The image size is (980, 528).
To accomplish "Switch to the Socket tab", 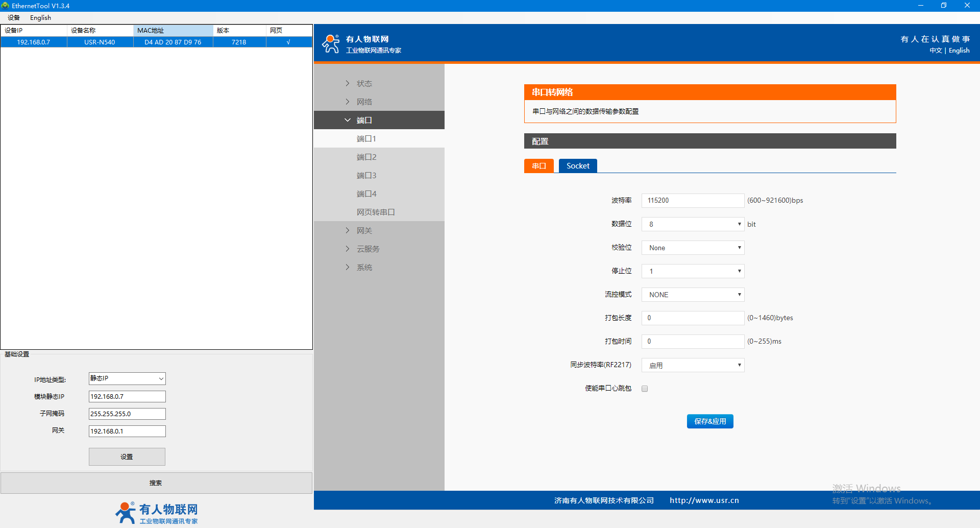I will (x=577, y=166).
